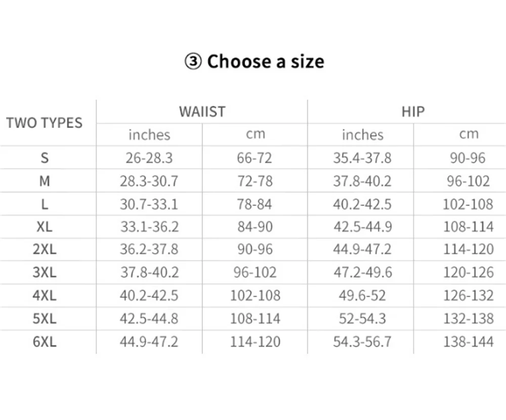Choose the S size row label

point(45,158)
